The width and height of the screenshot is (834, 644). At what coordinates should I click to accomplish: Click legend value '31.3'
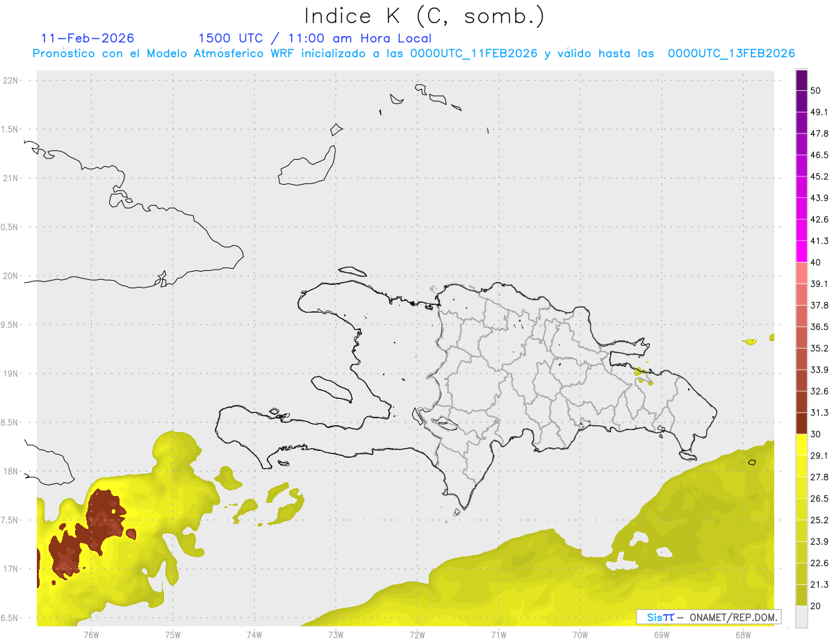(x=819, y=413)
